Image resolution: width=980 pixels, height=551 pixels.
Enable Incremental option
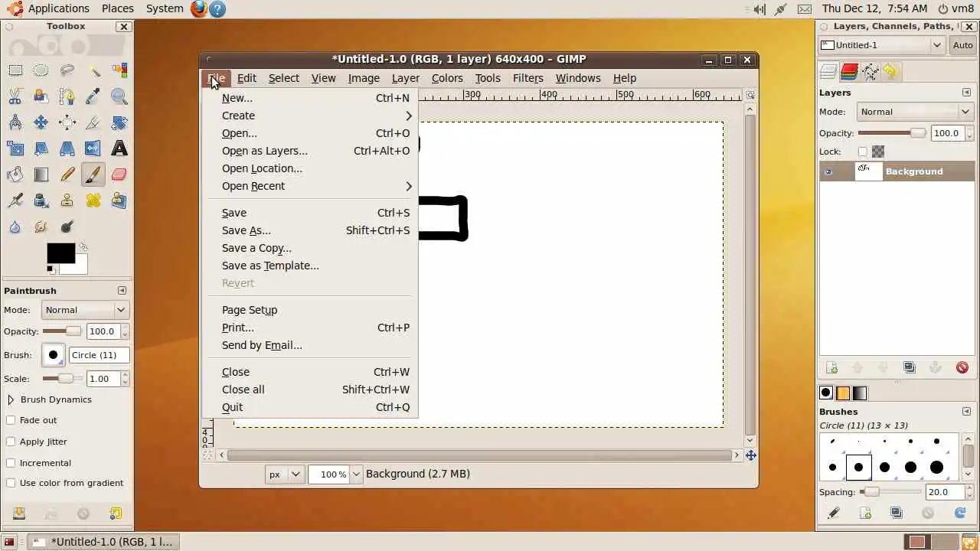pyautogui.click(x=11, y=463)
